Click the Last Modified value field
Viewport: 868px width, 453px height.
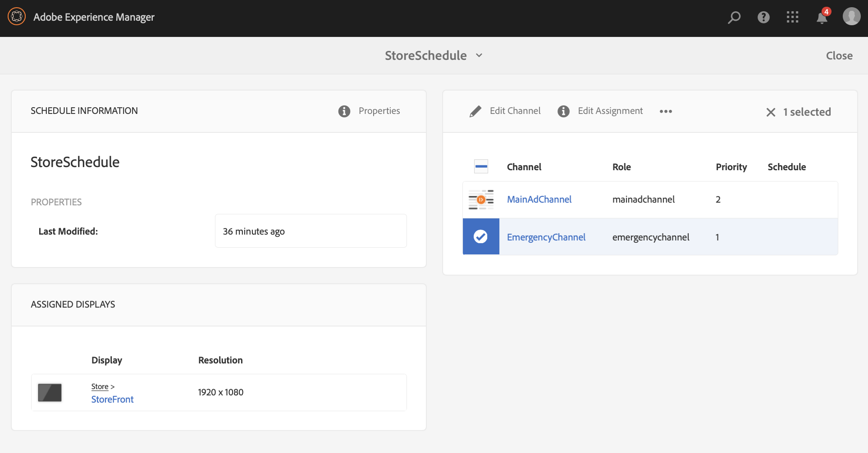click(x=311, y=231)
